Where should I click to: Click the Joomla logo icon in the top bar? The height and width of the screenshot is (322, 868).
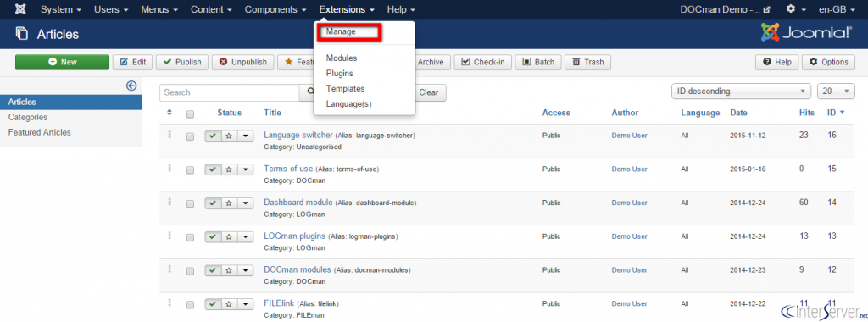[20, 9]
